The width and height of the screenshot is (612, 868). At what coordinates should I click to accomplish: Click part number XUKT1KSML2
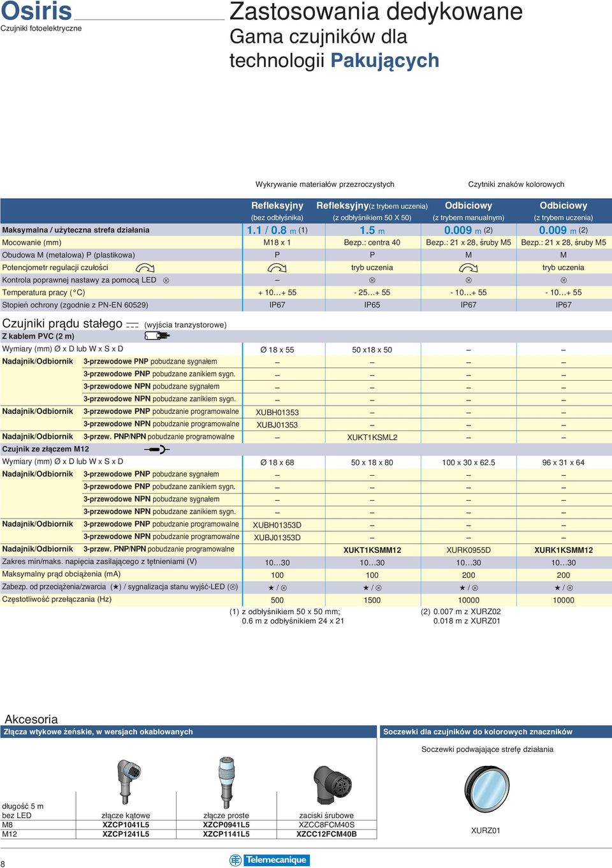[372, 438]
